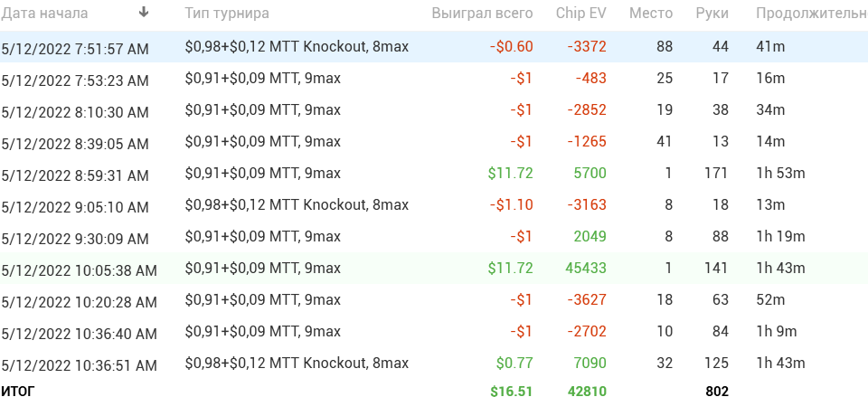Click the Продолжительность column header
The width and height of the screenshot is (868, 397).
(812, 14)
